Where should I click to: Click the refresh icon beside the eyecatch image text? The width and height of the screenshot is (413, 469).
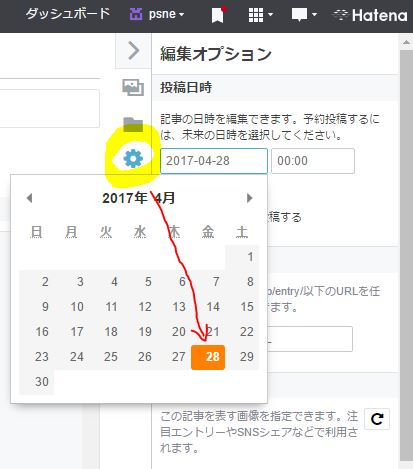click(x=377, y=419)
